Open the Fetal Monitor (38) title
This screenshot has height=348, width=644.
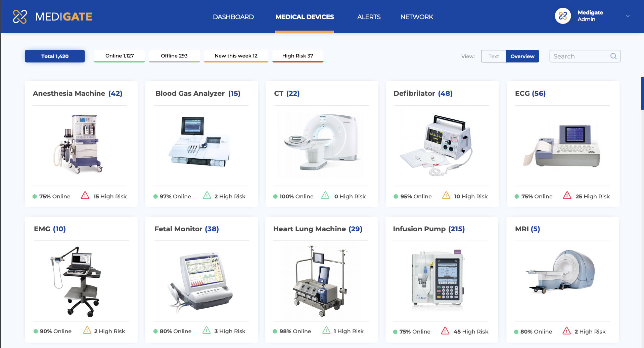coord(186,229)
